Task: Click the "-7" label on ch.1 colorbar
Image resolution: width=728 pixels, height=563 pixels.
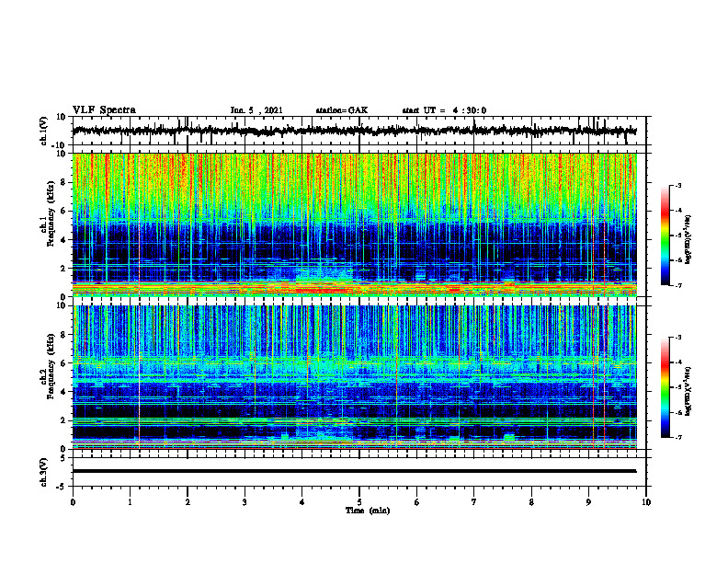Action: pyautogui.click(x=677, y=285)
